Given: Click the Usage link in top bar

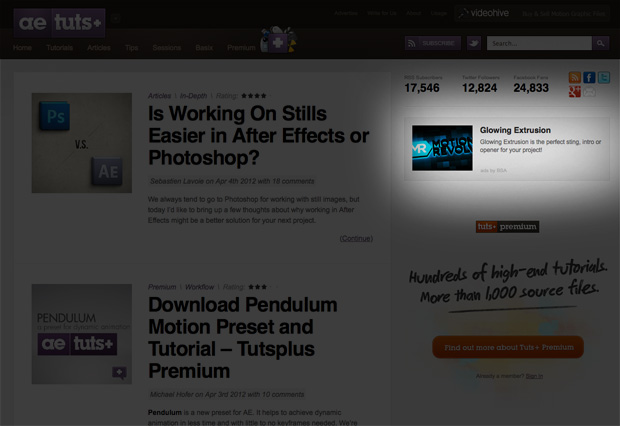Looking at the screenshot, I should 439,13.
